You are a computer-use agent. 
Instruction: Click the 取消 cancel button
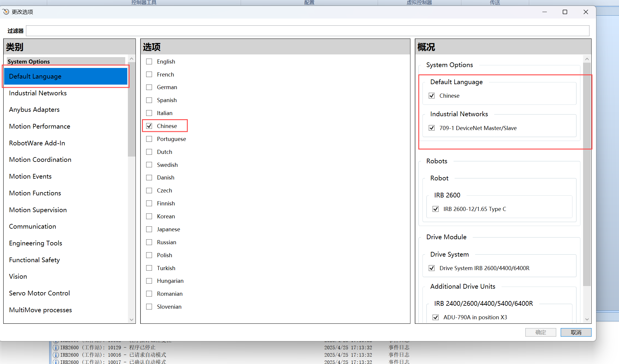(576, 332)
